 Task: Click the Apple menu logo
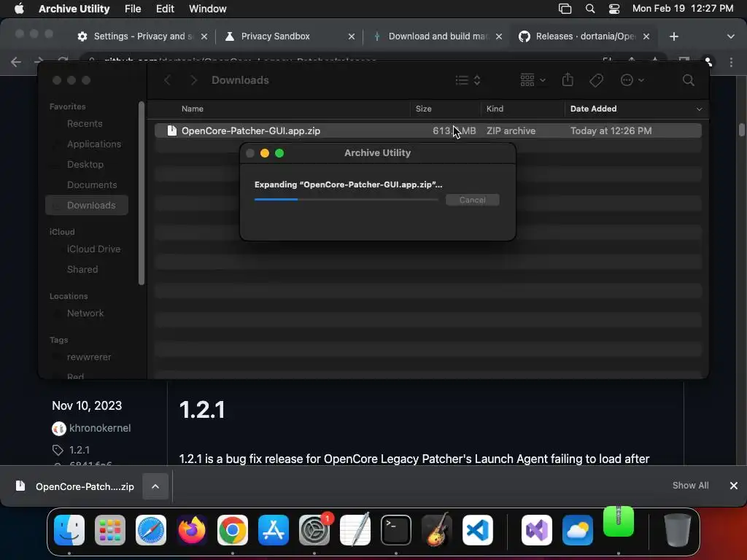coord(19,9)
